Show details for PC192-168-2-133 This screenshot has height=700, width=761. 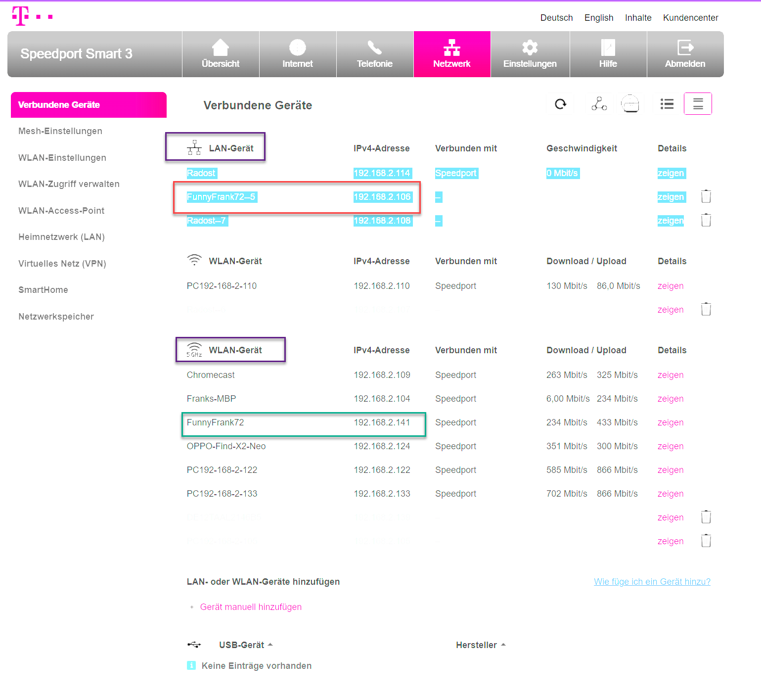point(671,494)
